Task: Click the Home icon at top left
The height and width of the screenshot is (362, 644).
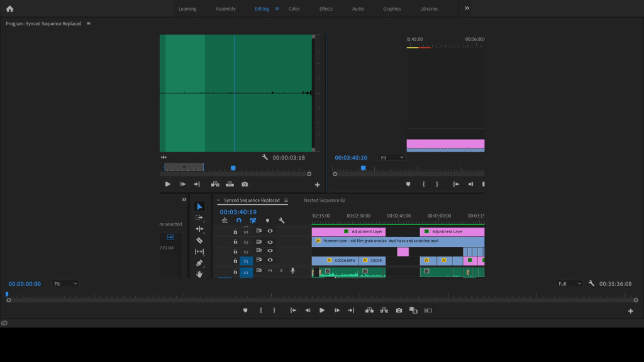Action: tap(9, 9)
